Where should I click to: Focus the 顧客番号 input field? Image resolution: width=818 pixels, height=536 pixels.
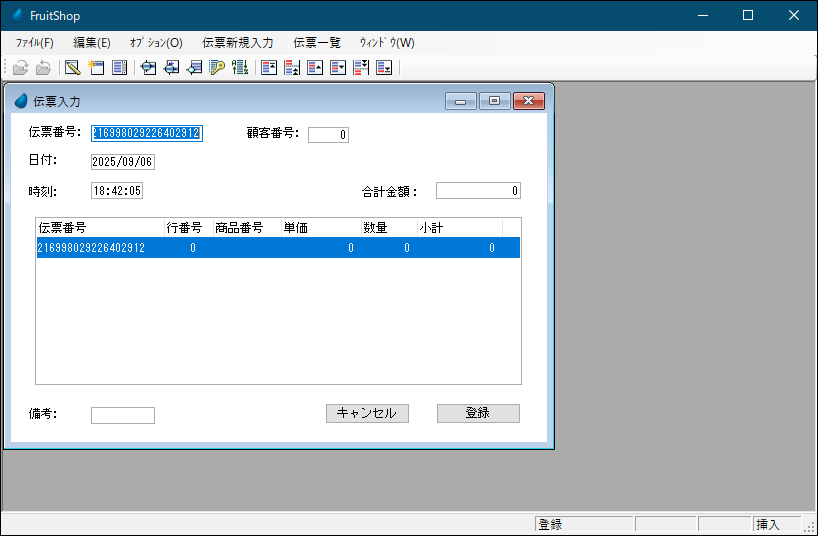(328, 135)
